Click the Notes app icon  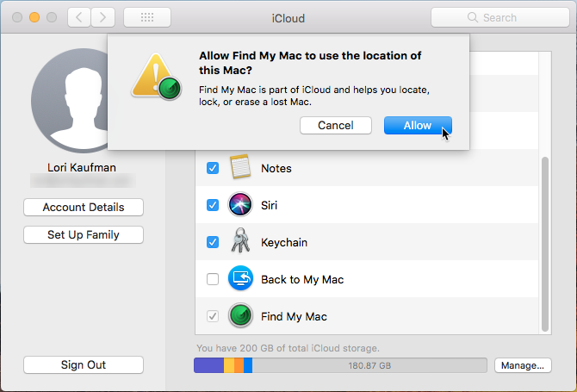coord(240,167)
